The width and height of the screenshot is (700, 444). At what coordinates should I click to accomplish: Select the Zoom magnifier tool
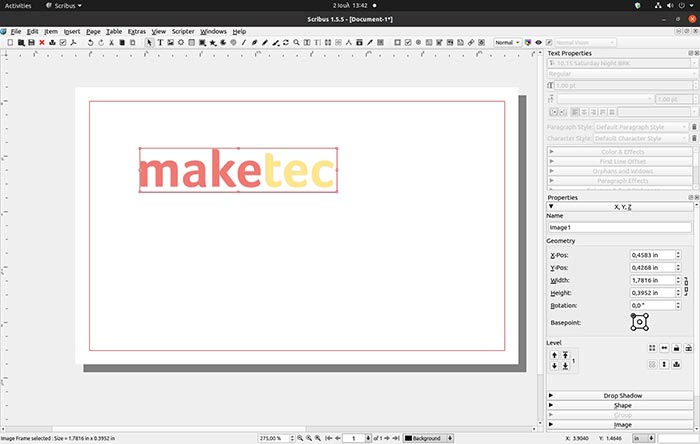[296, 42]
